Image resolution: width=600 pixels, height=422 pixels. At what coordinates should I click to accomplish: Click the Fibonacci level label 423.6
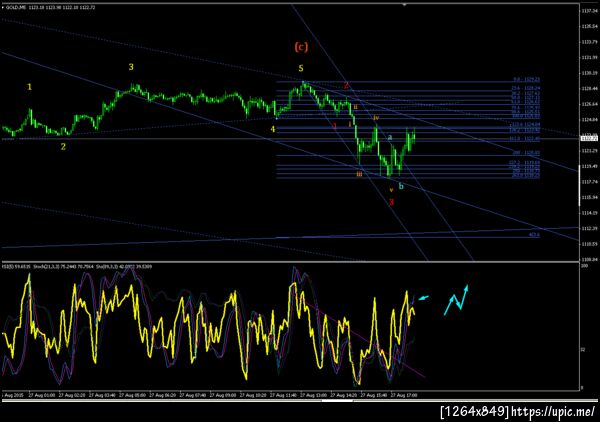click(534, 235)
